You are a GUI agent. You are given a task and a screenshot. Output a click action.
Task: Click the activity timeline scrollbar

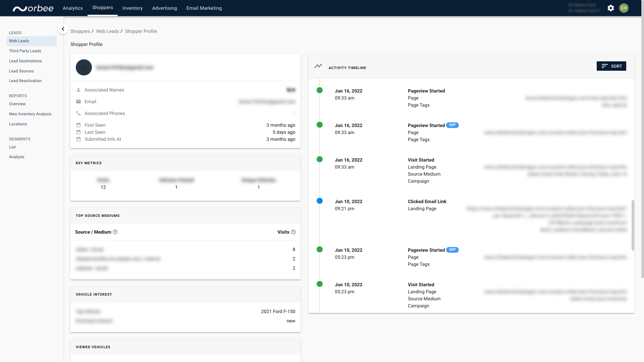pos(633,225)
